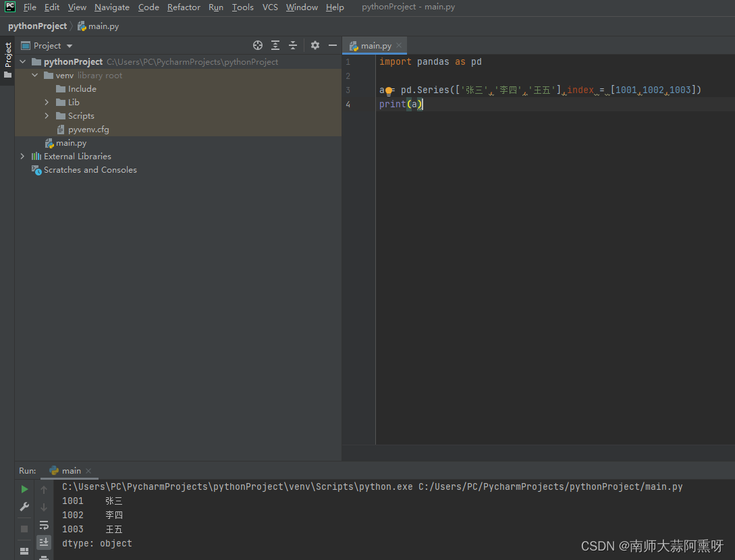Viewport: 735px width, 560px height.
Task: Open the Window menu
Action: click(302, 7)
